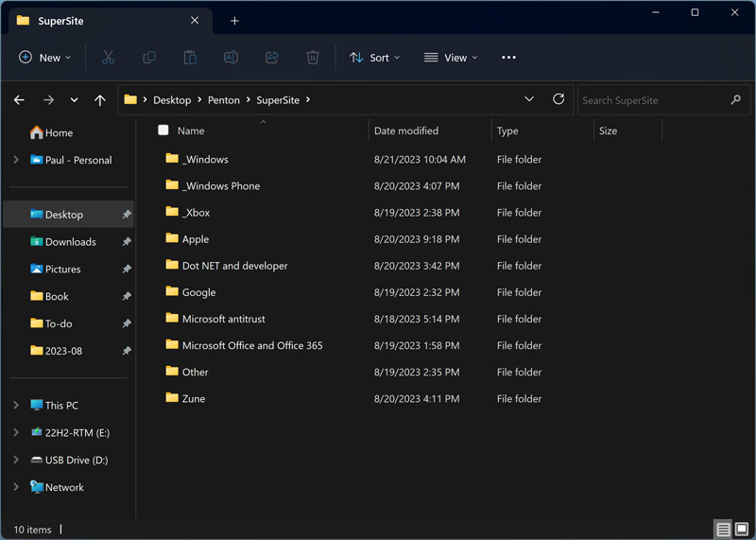
Task: Click the Cut scissors icon in toolbar
Action: coord(108,58)
